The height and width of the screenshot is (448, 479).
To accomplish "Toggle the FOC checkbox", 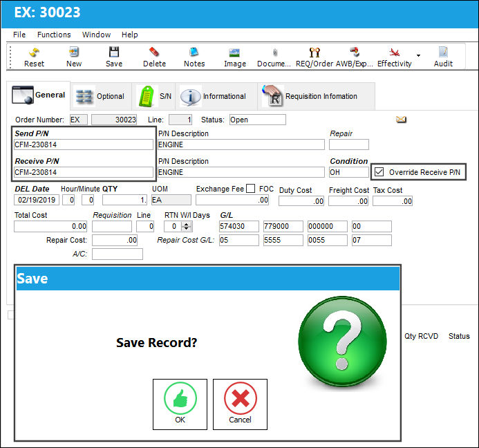I will click(x=250, y=189).
